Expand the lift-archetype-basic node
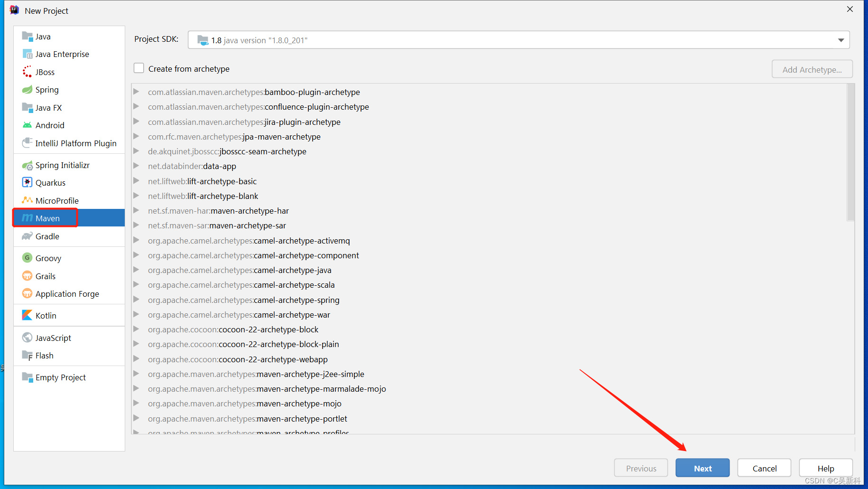 (x=136, y=181)
